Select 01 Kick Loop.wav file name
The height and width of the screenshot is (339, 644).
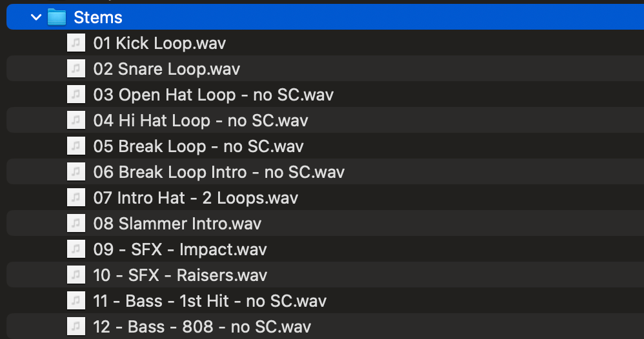click(x=159, y=43)
